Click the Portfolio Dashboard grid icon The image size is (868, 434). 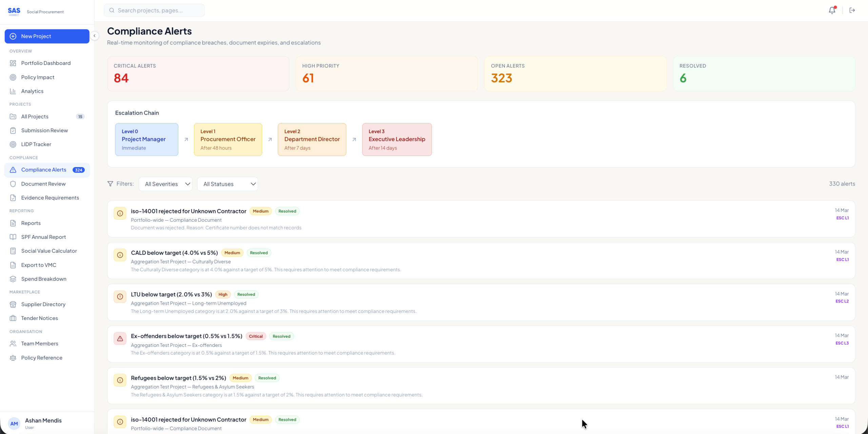13,63
